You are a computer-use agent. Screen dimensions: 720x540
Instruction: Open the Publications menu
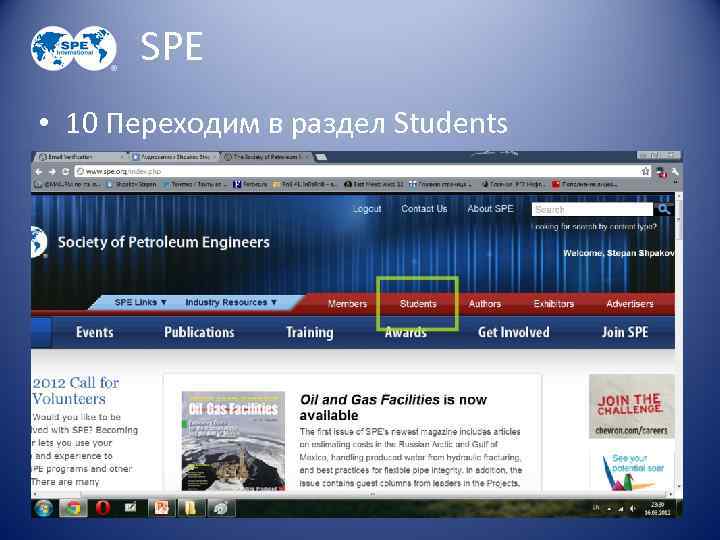(x=199, y=332)
